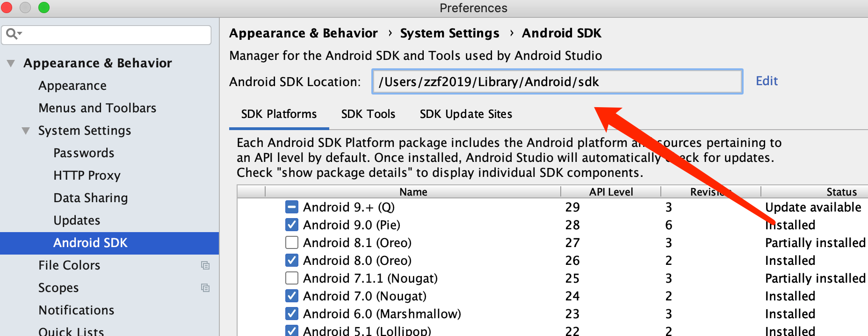
Task: Open the Notifications settings page
Action: (76, 310)
